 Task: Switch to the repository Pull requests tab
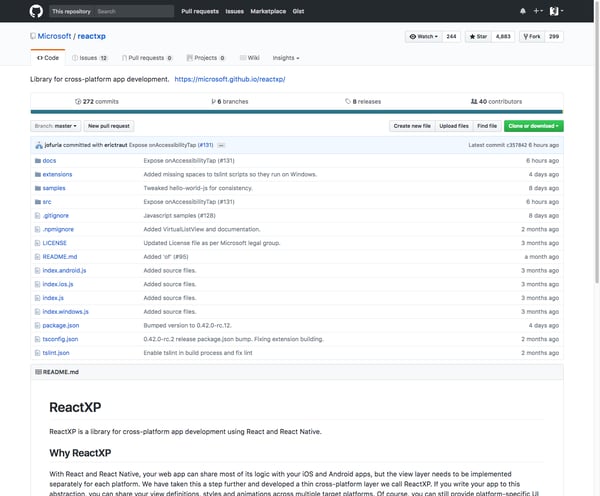pyautogui.click(x=147, y=58)
